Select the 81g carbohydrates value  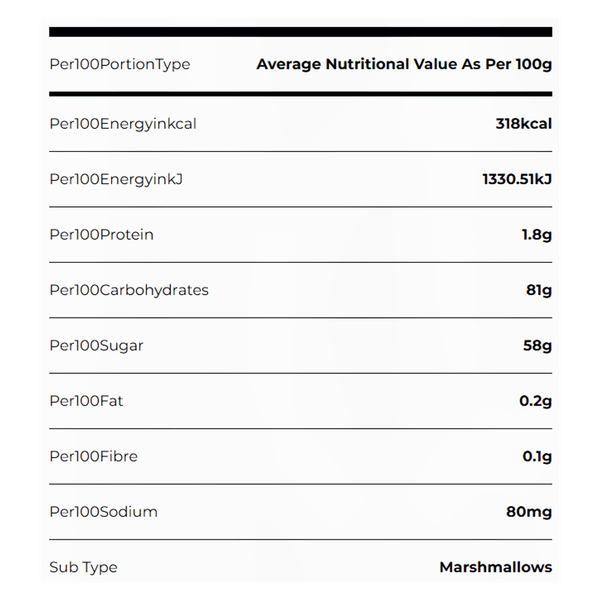(539, 290)
